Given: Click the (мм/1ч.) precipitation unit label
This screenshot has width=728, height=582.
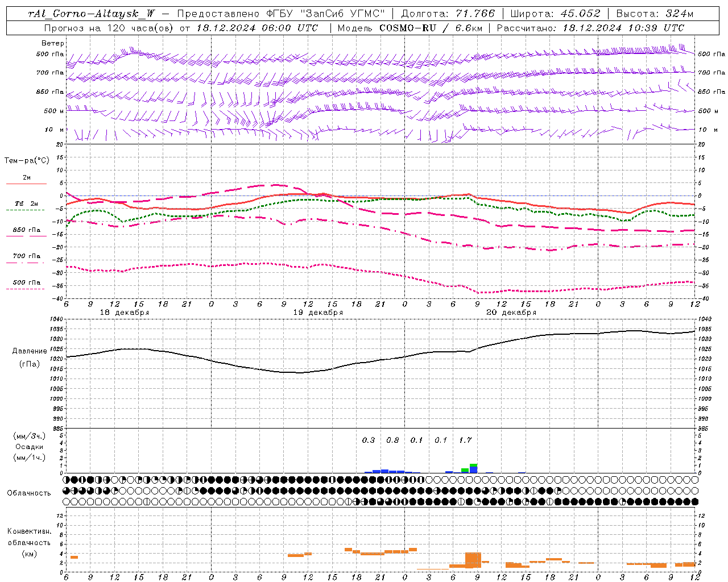Looking at the screenshot, I should click(30, 458).
